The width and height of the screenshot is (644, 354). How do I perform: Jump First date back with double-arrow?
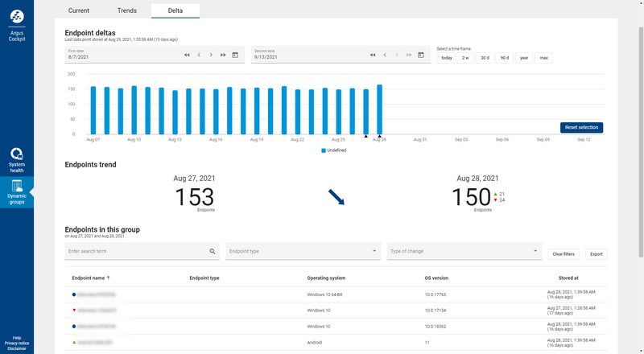pos(187,55)
